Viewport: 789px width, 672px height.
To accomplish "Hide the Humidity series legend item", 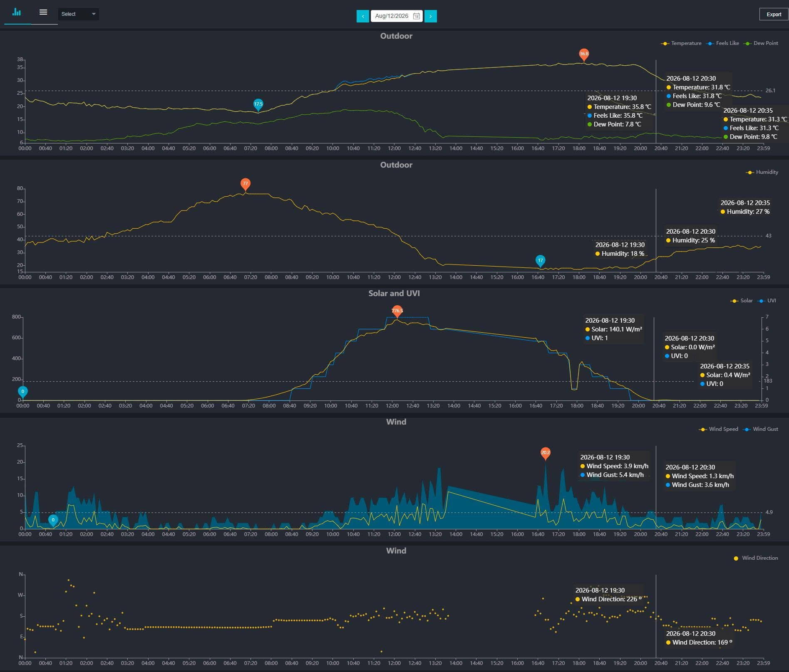I will click(762, 172).
